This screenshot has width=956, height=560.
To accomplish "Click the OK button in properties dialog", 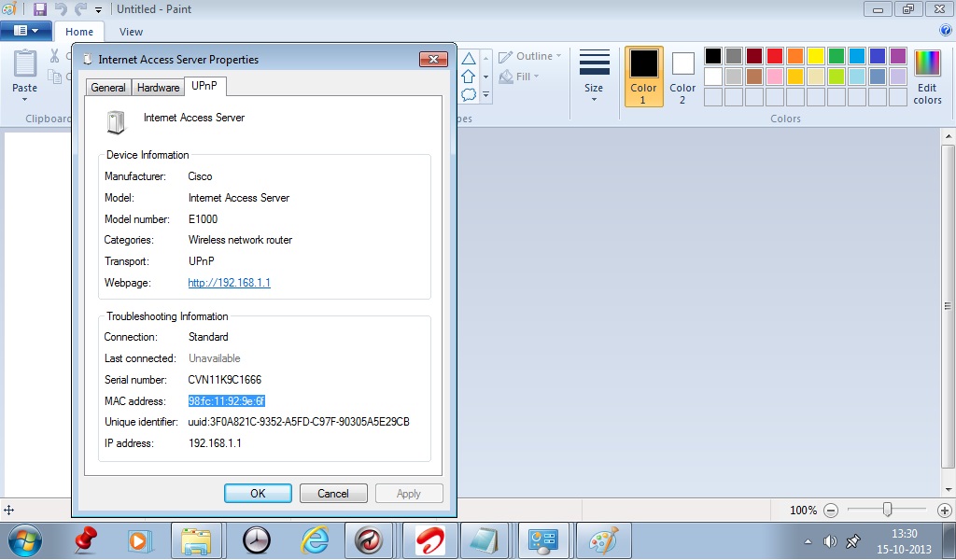I will tap(258, 494).
